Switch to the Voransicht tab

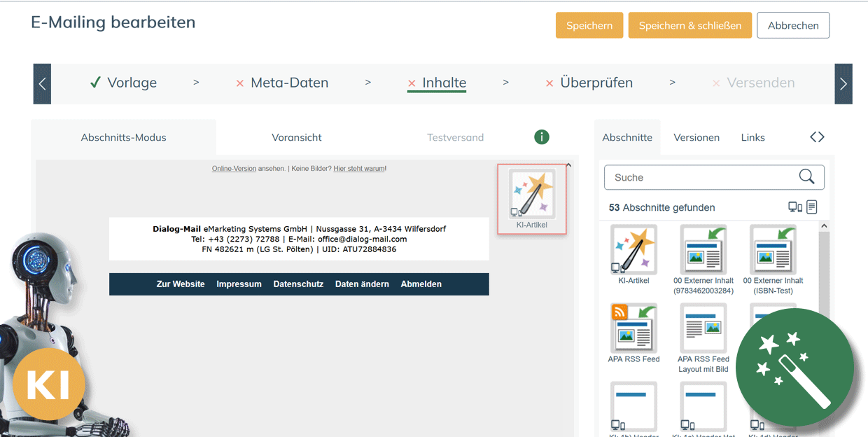(297, 137)
